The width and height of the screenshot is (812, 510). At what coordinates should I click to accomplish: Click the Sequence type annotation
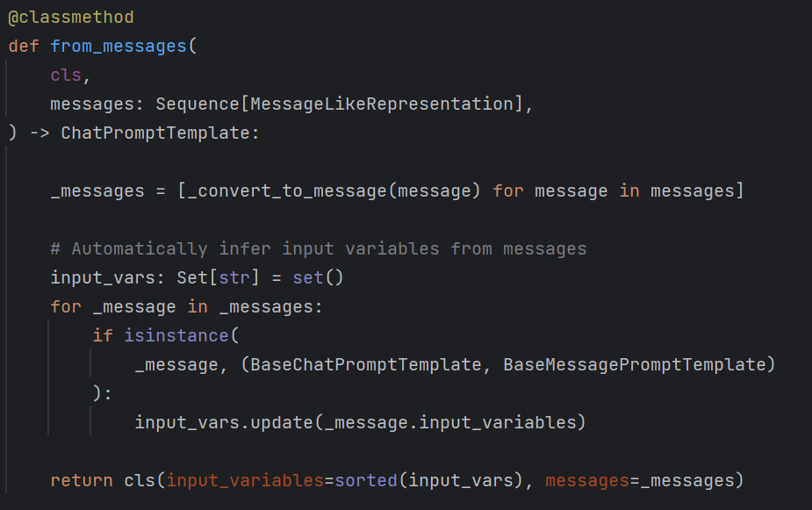coord(198,104)
